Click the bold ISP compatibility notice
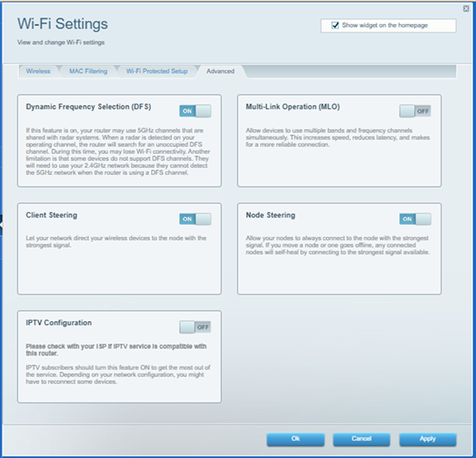Screen dimensions: 476x458 coord(116,350)
